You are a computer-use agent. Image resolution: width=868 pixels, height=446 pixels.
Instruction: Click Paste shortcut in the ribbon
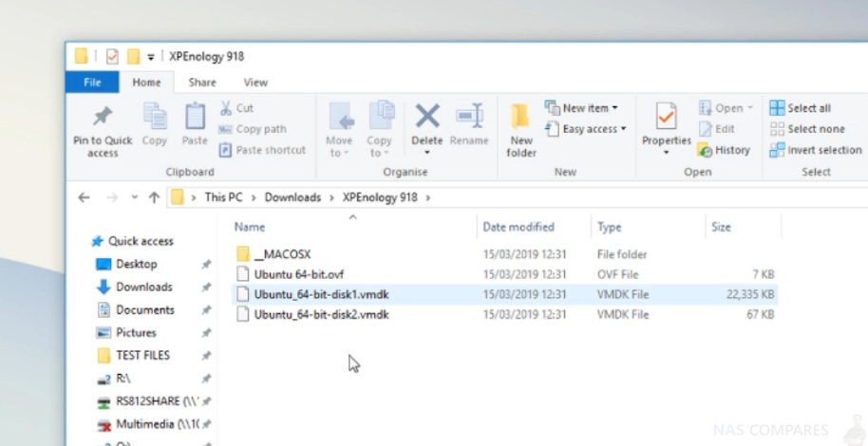point(262,150)
